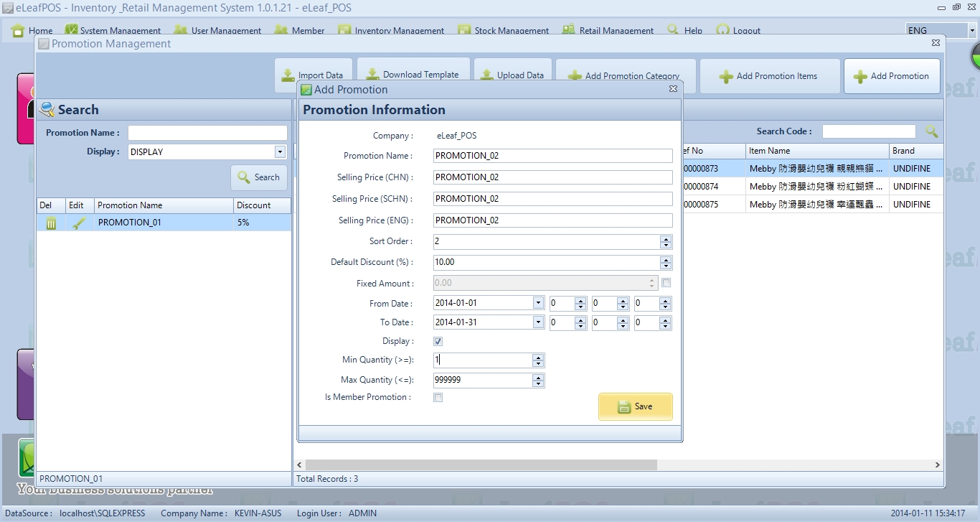Open the Retail Management menu
The height and width of the screenshot is (522, 980).
tap(608, 31)
